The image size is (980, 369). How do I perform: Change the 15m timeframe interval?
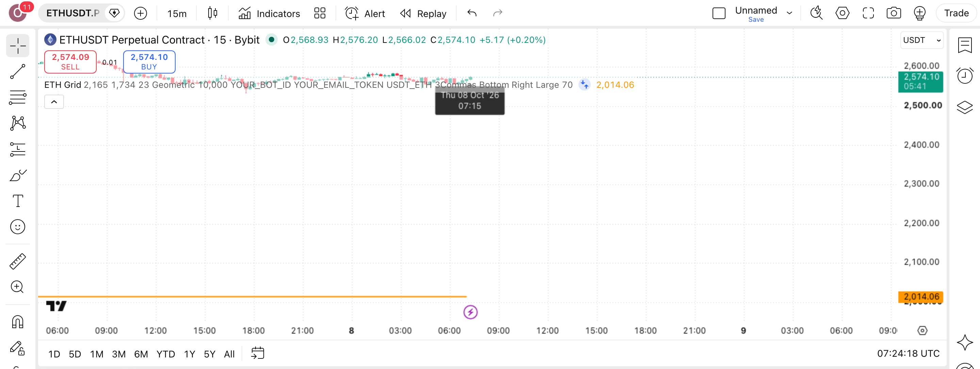pos(177,13)
